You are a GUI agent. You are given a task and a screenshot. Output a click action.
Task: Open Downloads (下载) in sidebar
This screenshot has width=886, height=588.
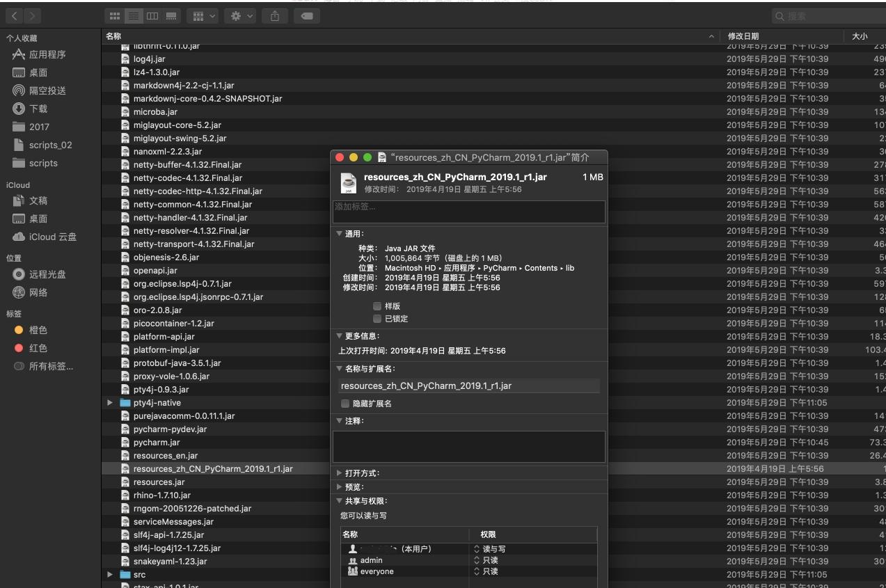point(38,109)
